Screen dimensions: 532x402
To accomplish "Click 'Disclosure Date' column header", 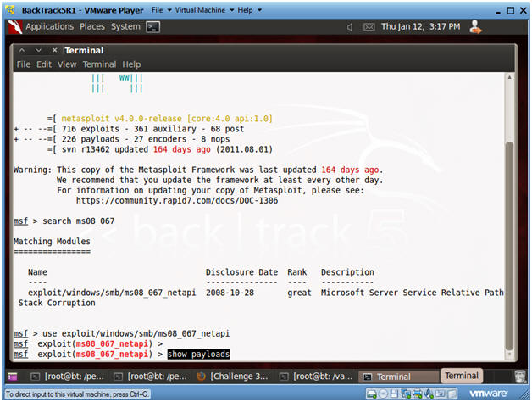I will point(241,272).
